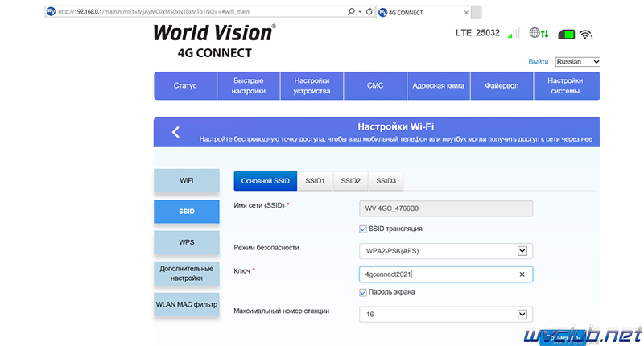Click the WPS sidebar button
Viewport: 644px width, 346px height.
[x=187, y=242]
